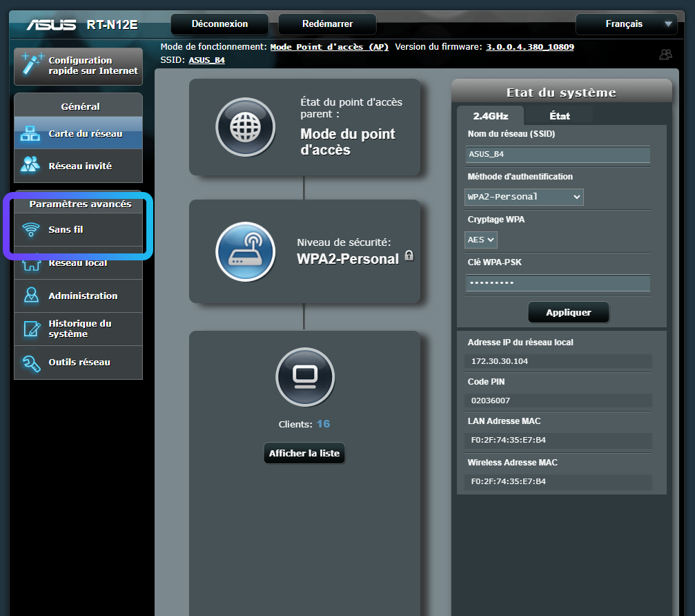Open Réseau invité menu item
Image resolution: width=695 pixels, height=616 pixels.
79,166
